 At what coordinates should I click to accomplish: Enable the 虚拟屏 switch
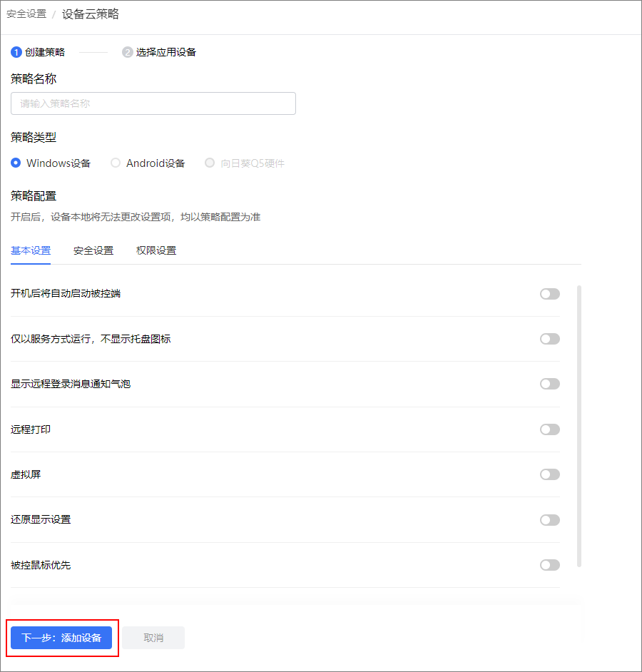click(550, 474)
